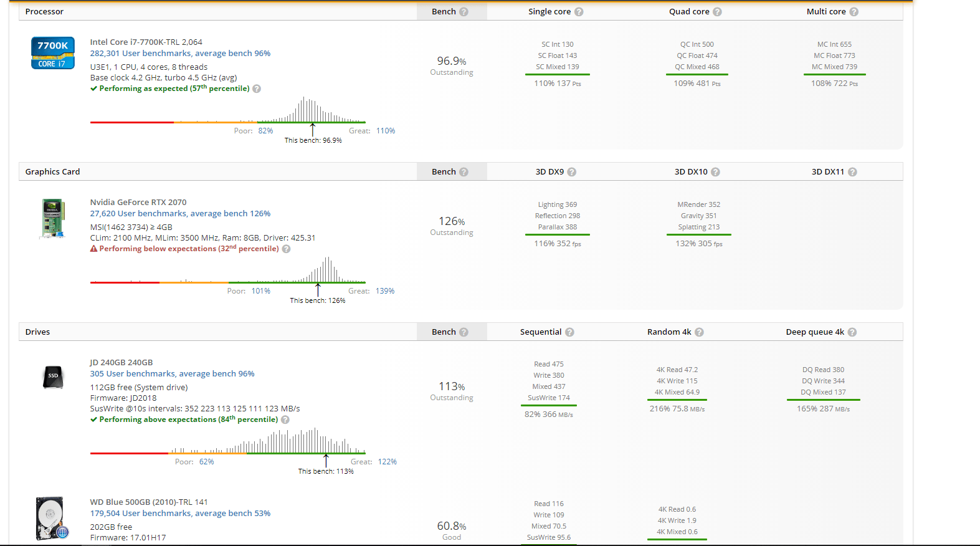This screenshot has width=980, height=546.
Task: Open '282,301 User benchmarks, average bench 96%' link
Action: tap(180, 54)
